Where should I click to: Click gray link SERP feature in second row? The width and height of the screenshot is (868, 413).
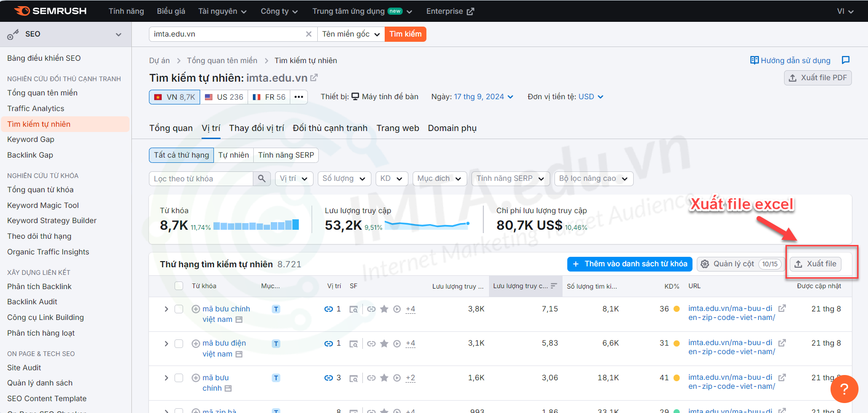(371, 344)
